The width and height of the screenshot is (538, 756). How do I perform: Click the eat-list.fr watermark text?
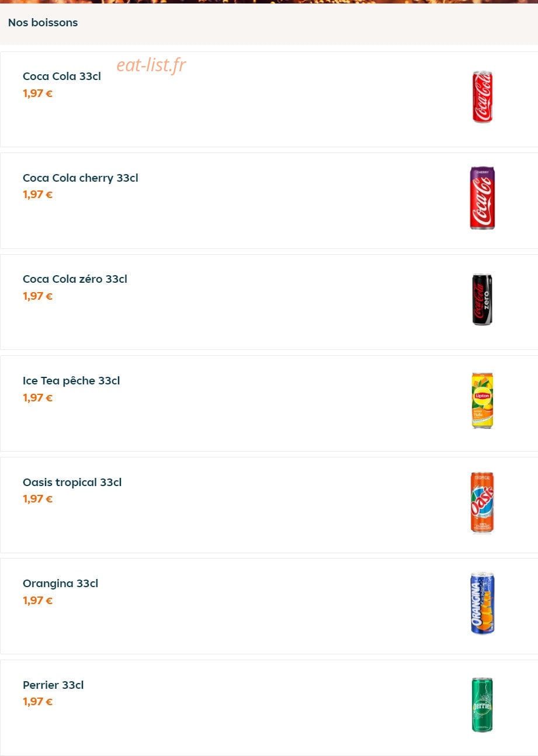point(151,65)
